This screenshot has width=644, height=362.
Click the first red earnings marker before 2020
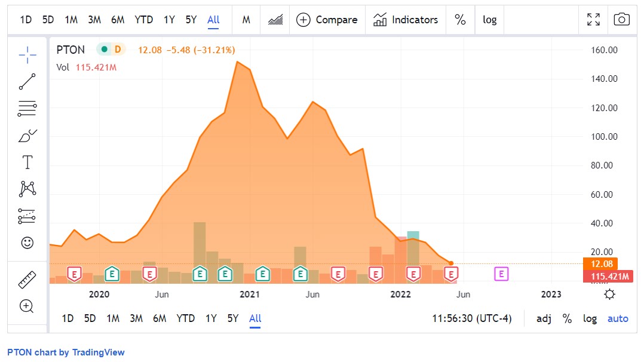pyautogui.click(x=74, y=274)
